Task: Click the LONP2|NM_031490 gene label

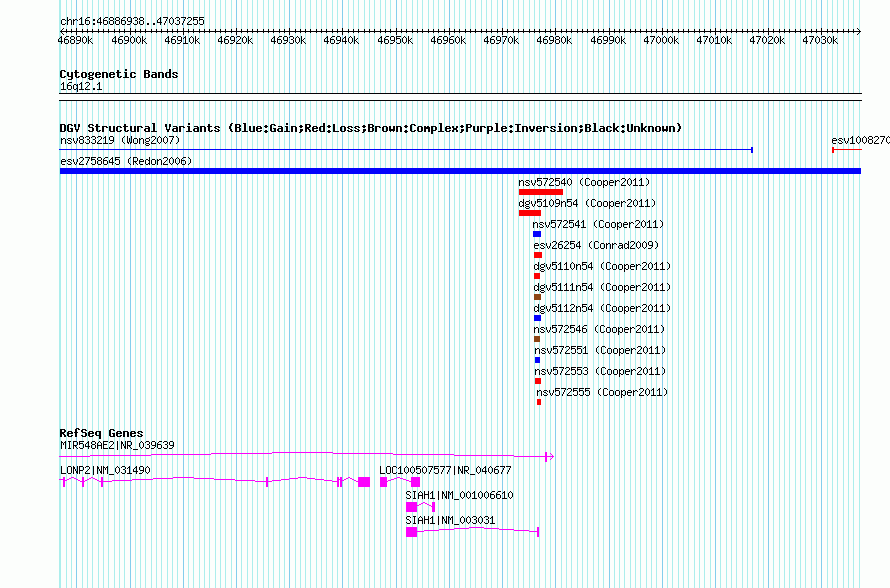Action: click(x=105, y=470)
